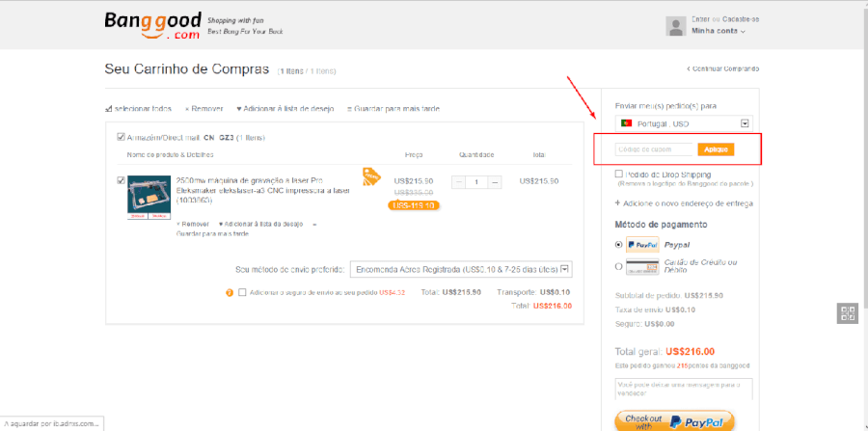Click Checkout with PayPal button
Image resolution: width=868 pixels, height=431 pixels.
click(674, 421)
